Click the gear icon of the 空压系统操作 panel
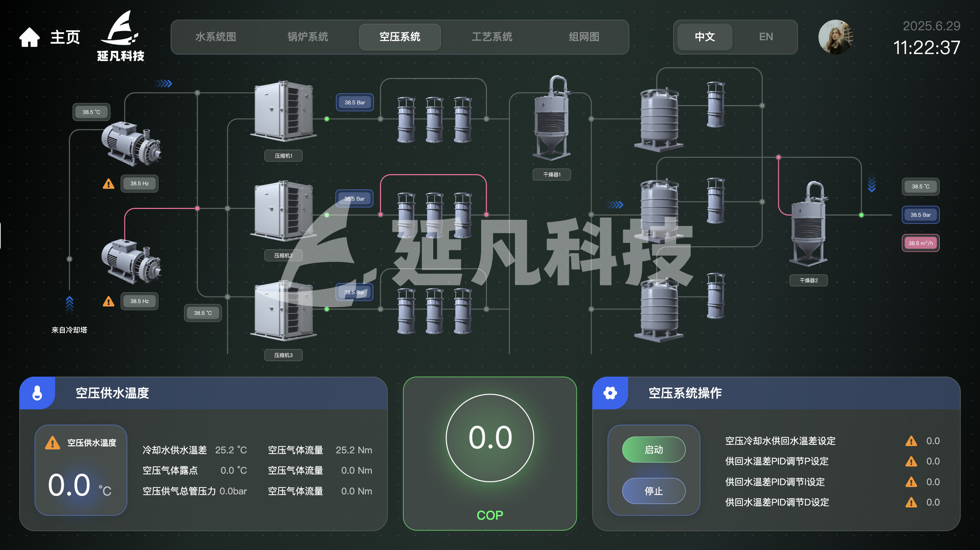This screenshot has height=550, width=980. tap(610, 393)
